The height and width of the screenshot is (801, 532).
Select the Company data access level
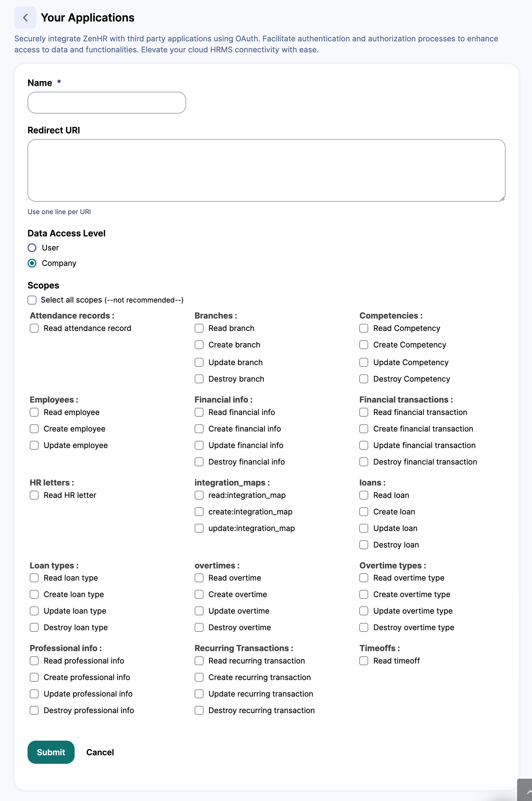(x=32, y=263)
